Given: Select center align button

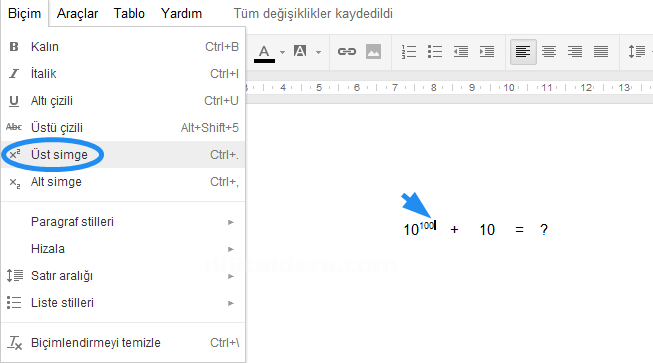Looking at the screenshot, I should coord(549,52).
